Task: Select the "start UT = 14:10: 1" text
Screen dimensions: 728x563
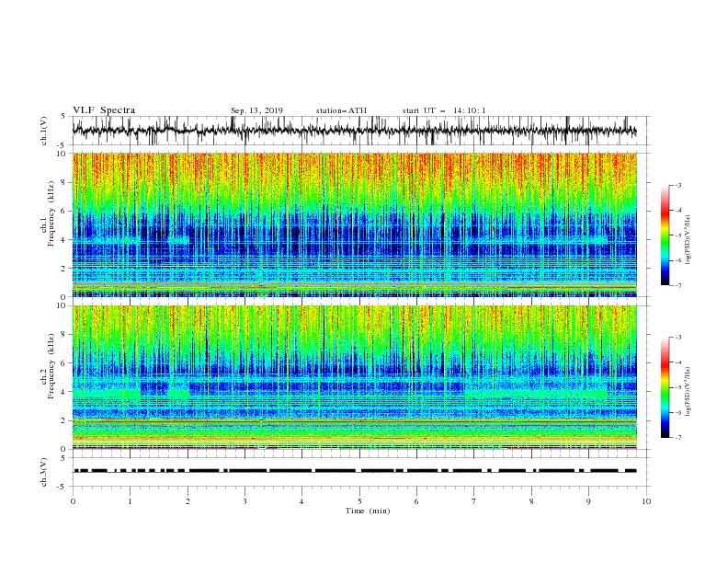Action: (444, 110)
